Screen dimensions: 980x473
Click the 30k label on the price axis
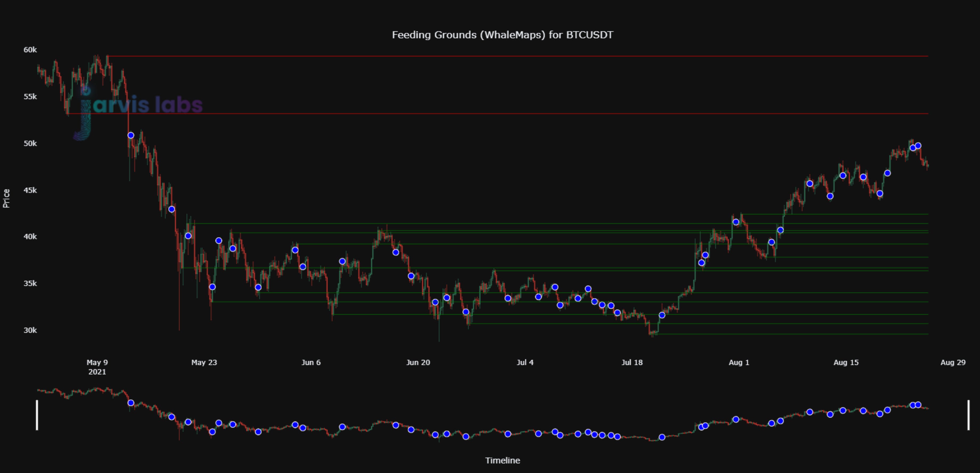point(30,330)
